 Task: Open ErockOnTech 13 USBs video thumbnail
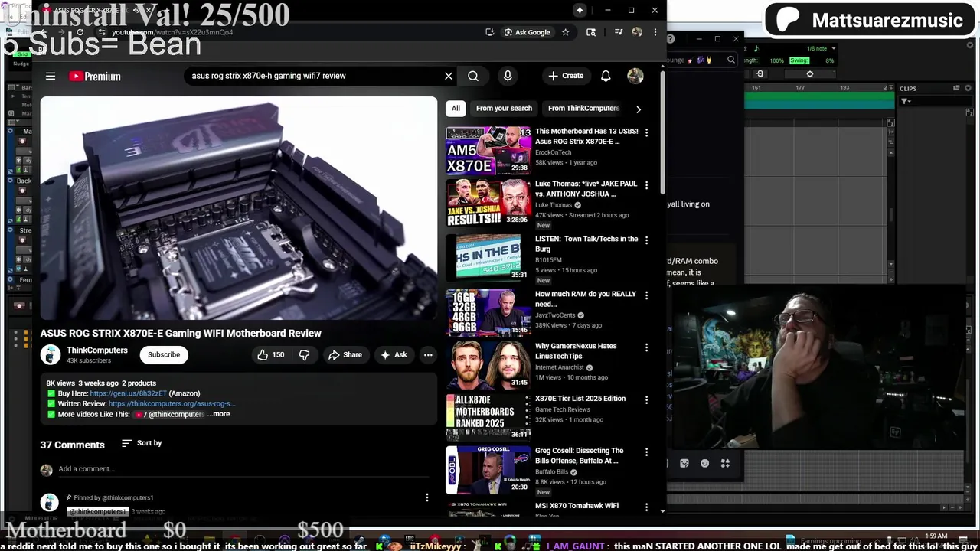[x=488, y=150]
